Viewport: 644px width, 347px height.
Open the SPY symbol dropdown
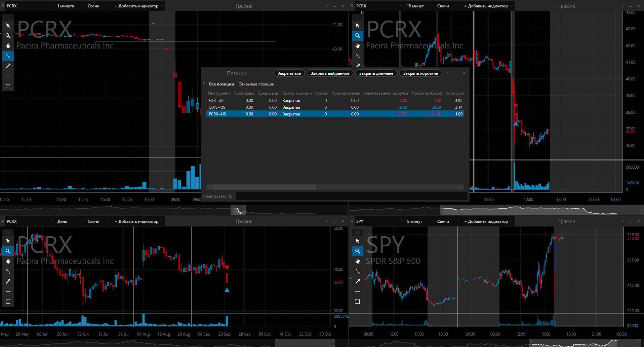point(379,221)
